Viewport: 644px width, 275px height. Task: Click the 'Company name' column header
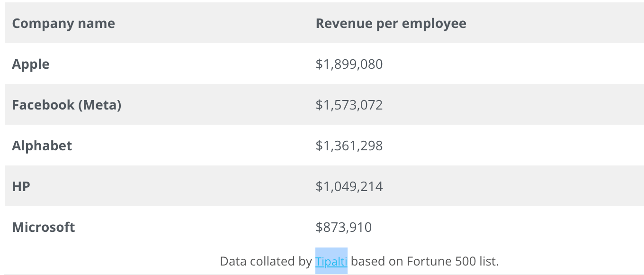point(63,23)
